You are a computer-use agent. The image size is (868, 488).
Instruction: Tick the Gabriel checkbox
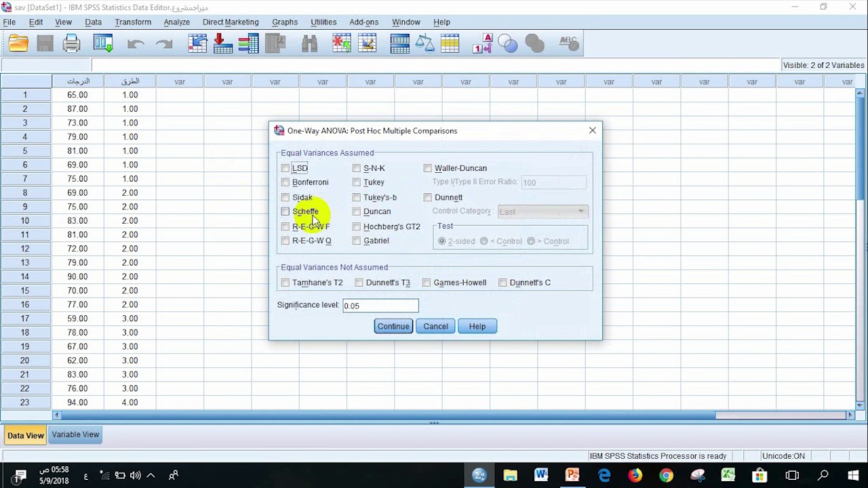click(357, 241)
